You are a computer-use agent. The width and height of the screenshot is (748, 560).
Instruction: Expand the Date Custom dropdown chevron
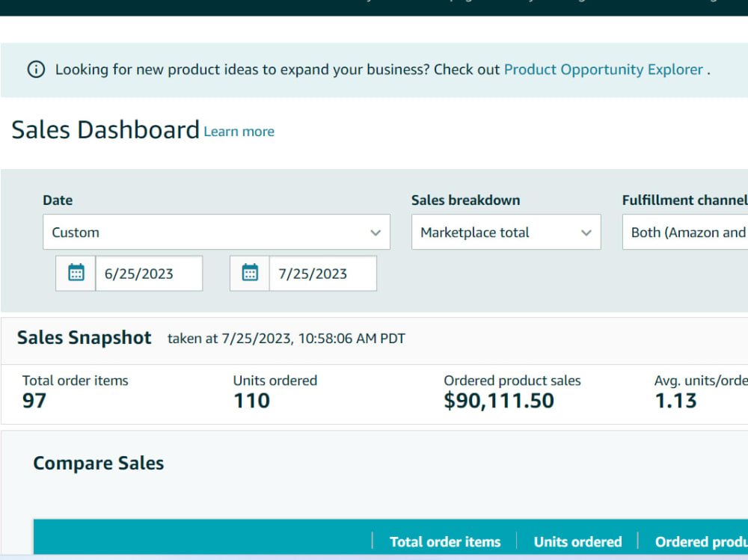pyautogui.click(x=375, y=233)
